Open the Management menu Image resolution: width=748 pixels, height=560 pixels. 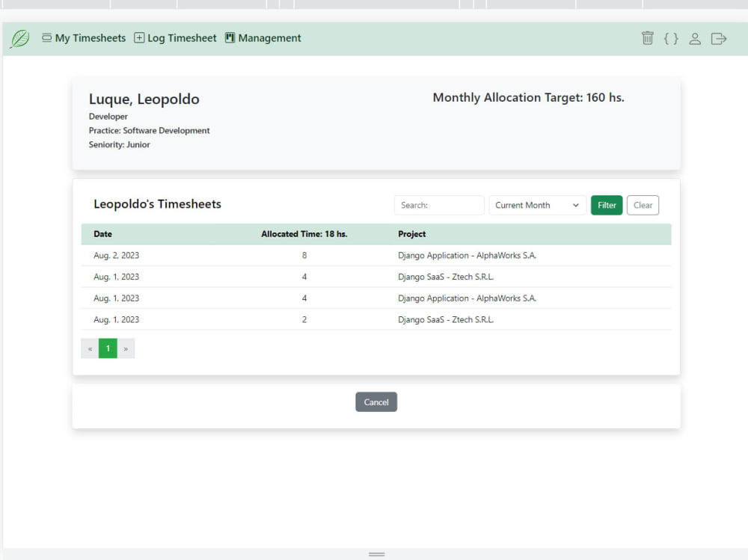point(269,37)
